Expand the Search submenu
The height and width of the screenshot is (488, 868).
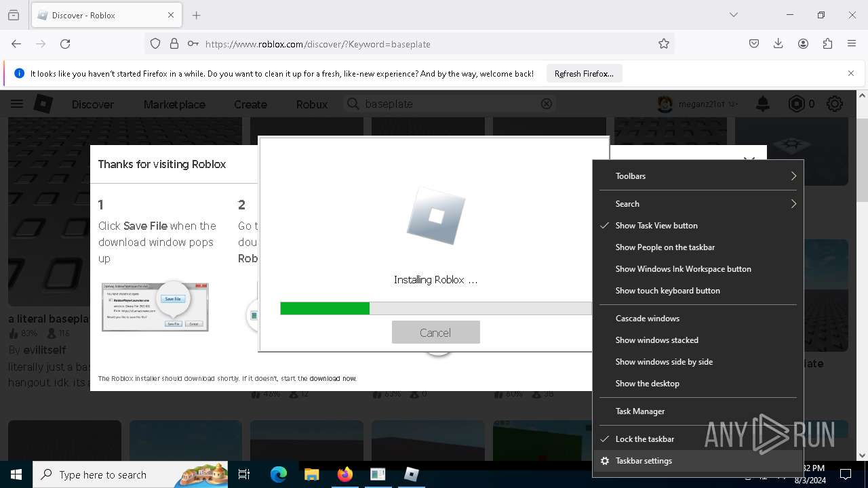click(x=698, y=204)
